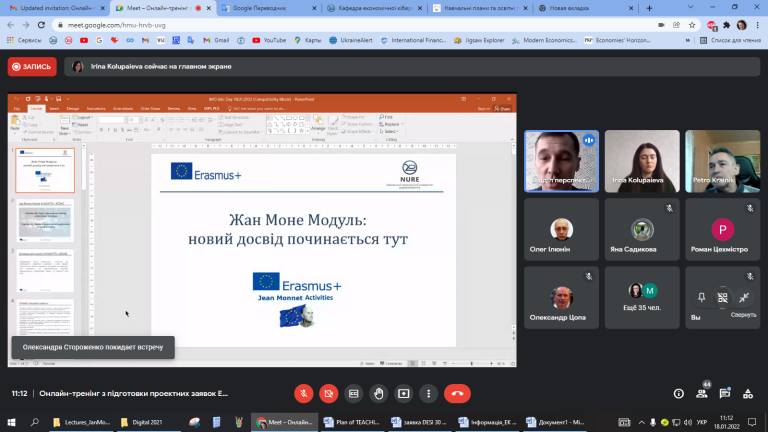Click the meeting title Онлайн-тренінг text

point(133,393)
